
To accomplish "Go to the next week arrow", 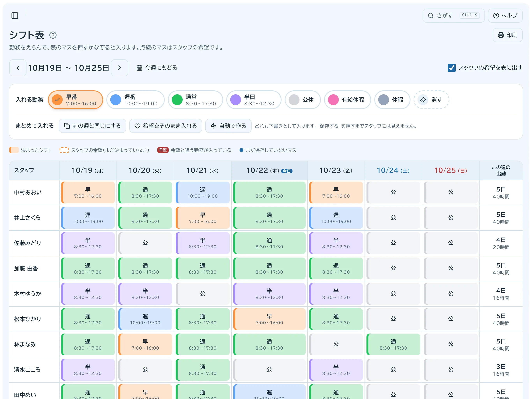I will click(120, 68).
